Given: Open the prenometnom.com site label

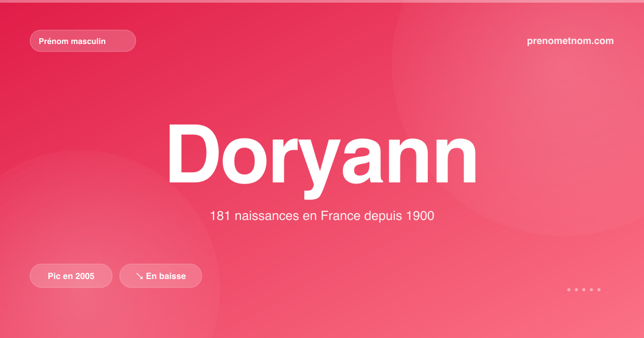Looking at the screenshot, I should (570, 41).
